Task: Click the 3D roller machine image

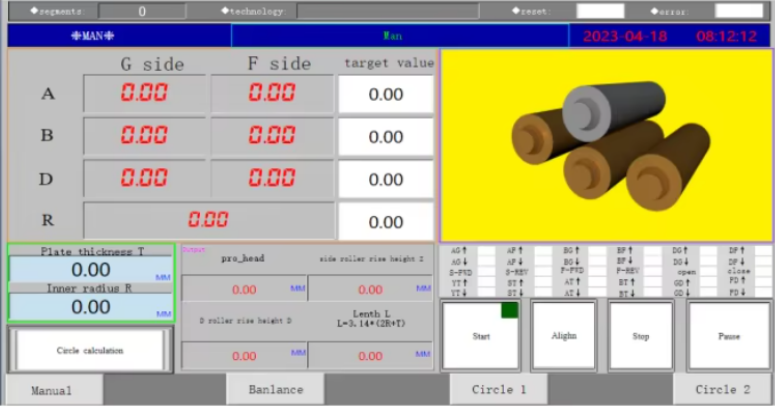Action: click(606, 145)
